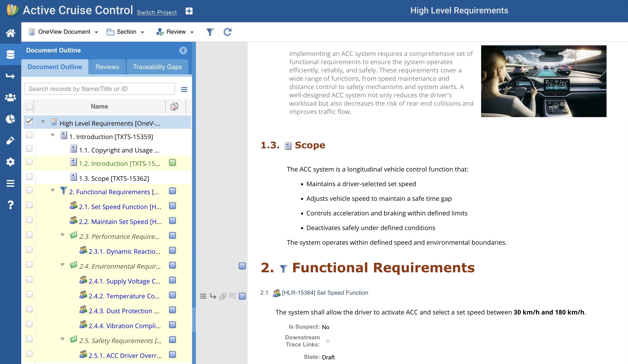Click the Switch Project link
The height and width of the screenshot is (364, 628).
click(x=156, y=12)
